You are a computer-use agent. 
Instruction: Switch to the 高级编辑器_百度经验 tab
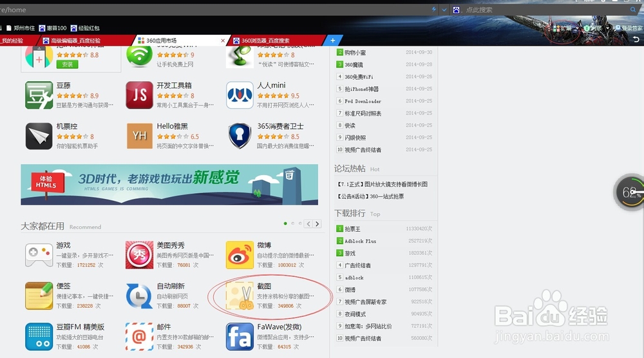[87, 40]
